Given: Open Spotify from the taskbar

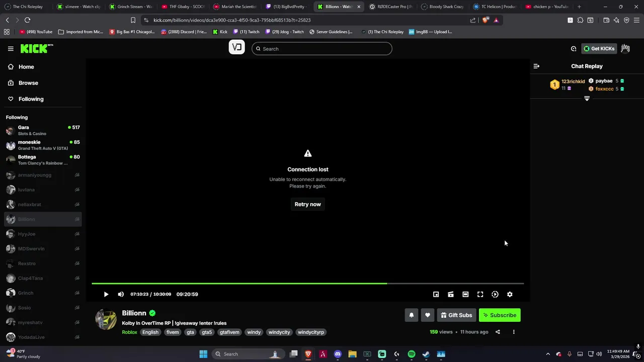Looking at the screenshot, I should (411, 354).
